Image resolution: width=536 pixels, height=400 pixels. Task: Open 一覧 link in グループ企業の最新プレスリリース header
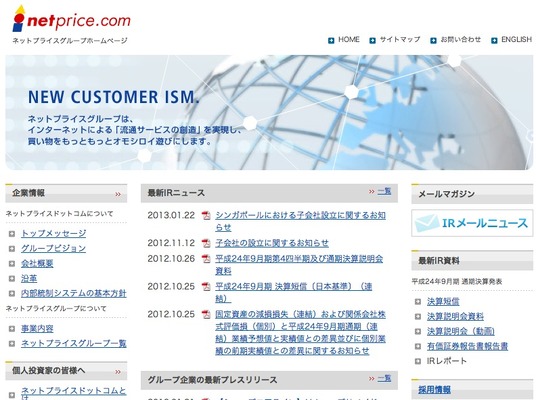384,378
